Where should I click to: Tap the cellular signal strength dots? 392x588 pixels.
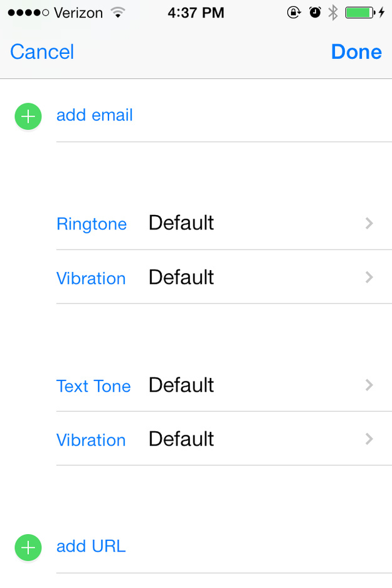(x=28, y=13)
